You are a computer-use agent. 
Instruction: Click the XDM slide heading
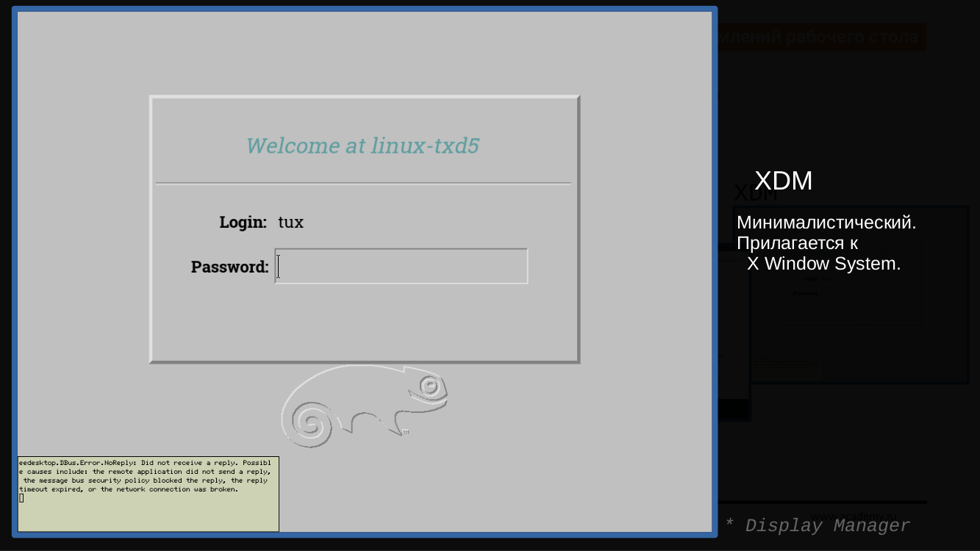pyautogui.click(x=784, y=181)
